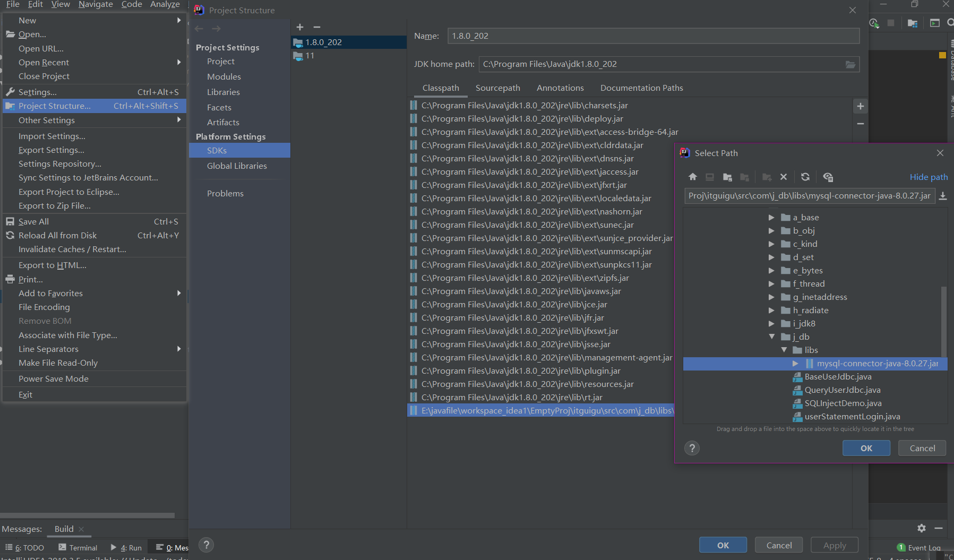Click OK in Select Path dialog
Image resolution: width=954 pixels, height=560 pixels.
coord(866,448)
